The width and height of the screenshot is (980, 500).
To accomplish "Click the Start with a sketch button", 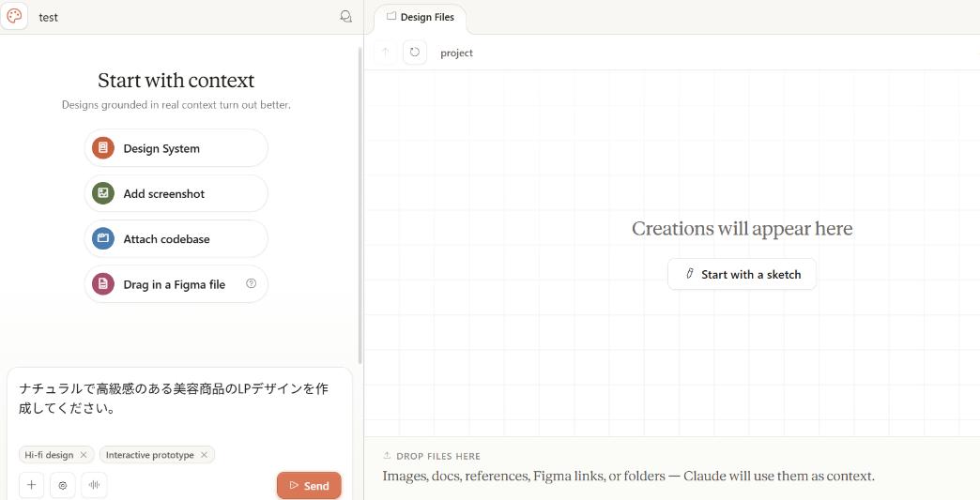I will tap(742, 274).
